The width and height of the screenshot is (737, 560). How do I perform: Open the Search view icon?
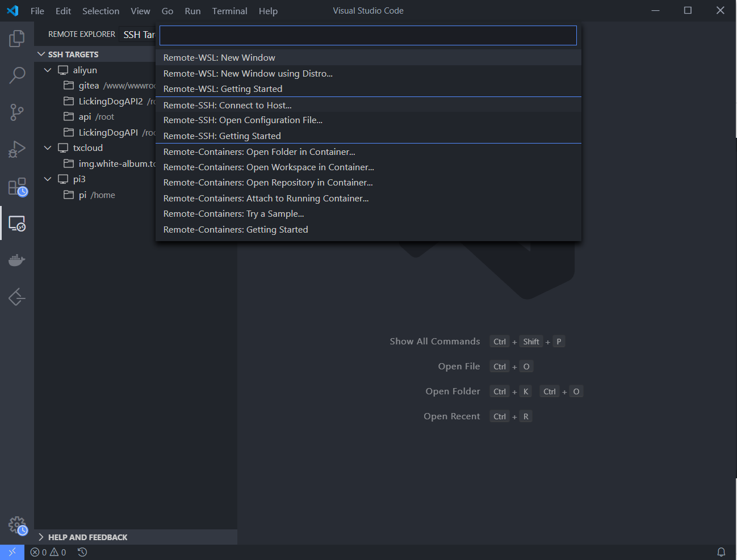point(17,75)
